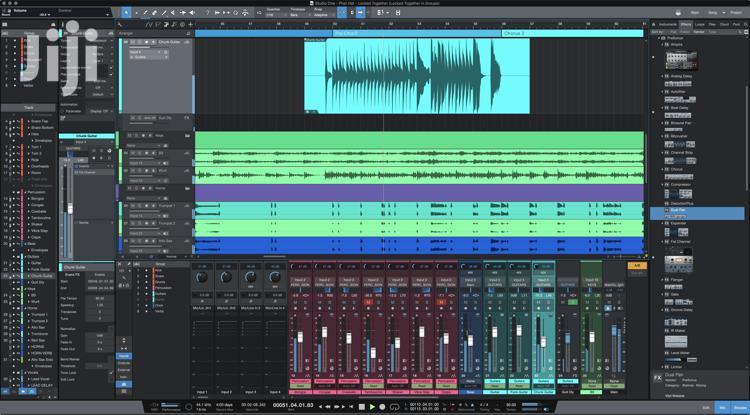Screen dimensions: 750x415
Task: Click the Pre Chorus arranger section
Action: (417, 33)
